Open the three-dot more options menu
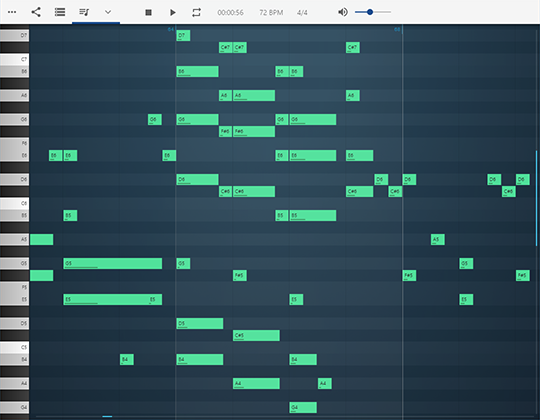This screenshot has height=420, width=540. click(x=12, y=12)
